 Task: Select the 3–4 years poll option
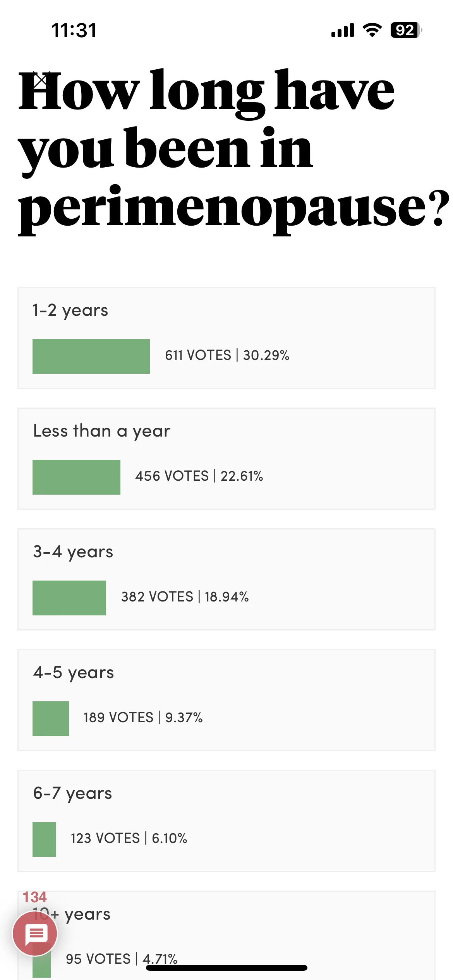coord(226,579)
